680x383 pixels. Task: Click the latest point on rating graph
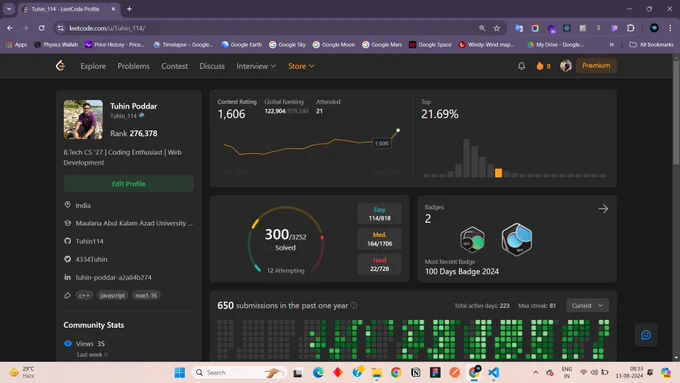(x=398, y=130)
